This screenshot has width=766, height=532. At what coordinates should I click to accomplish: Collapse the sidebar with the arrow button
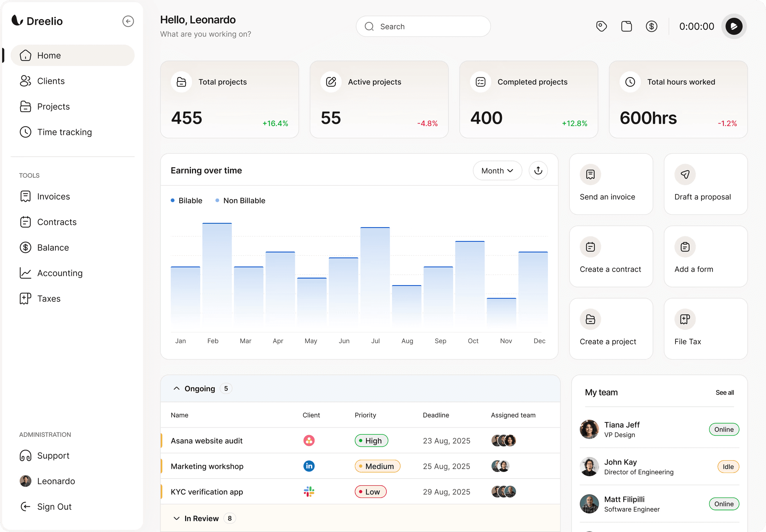(x=128, y=21)
